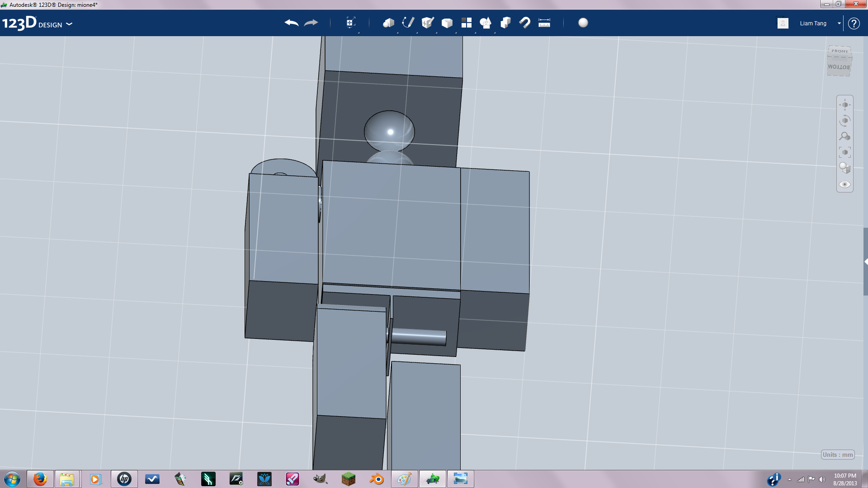Switch to 123D Design taskbar button
The height and width of the screenshot is (488, 868).
click(433, 479)
